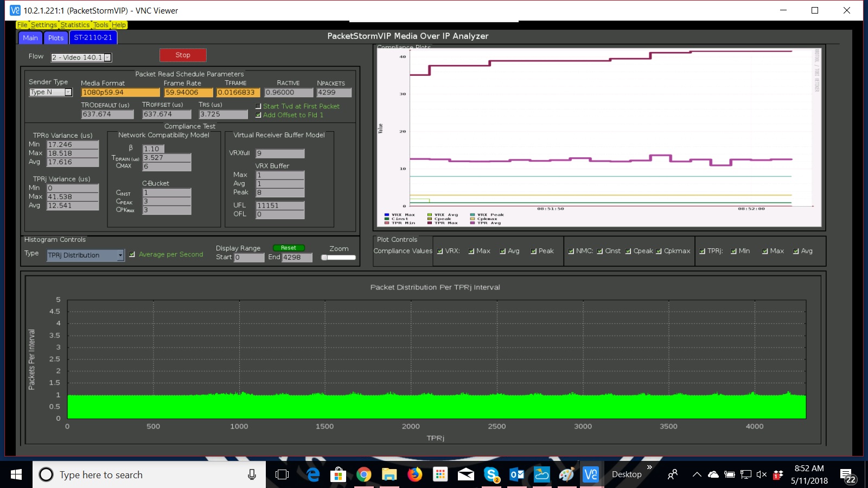Open the Mail app from the taskbar
Screen dimensions: 868x488
coord(465,475)
